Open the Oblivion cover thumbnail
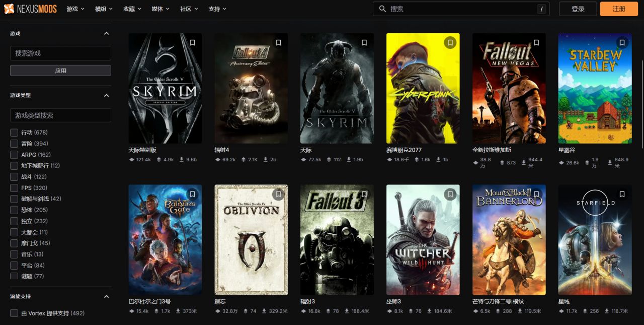Viewport: 644px width, 325px height. [251, 239]
